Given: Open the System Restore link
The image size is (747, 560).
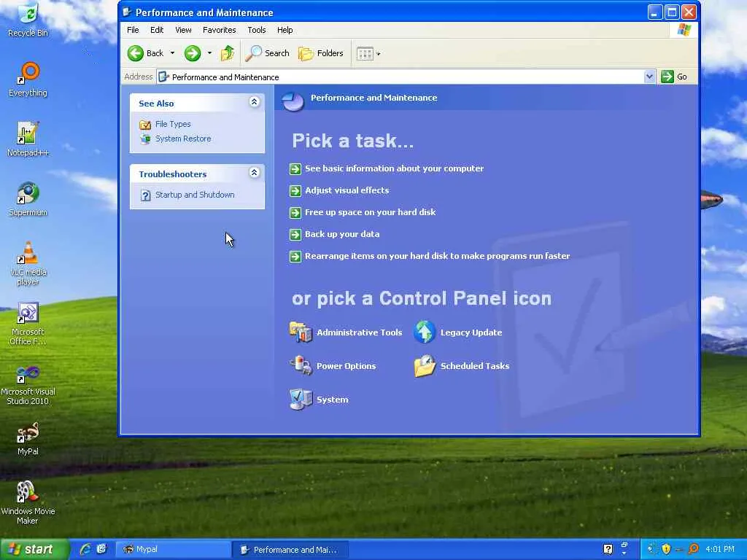Looking at the screenshot, I should tap(183, 139).
